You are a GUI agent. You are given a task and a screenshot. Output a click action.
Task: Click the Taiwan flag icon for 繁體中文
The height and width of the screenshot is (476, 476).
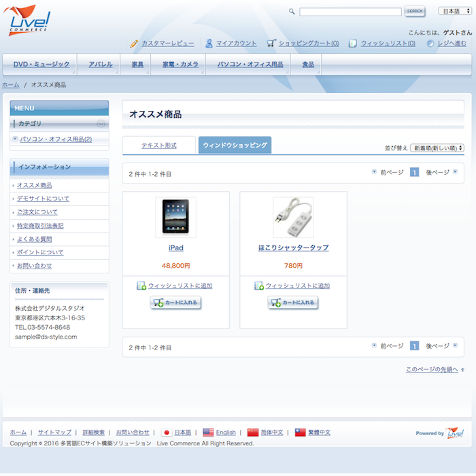point(300,432)
